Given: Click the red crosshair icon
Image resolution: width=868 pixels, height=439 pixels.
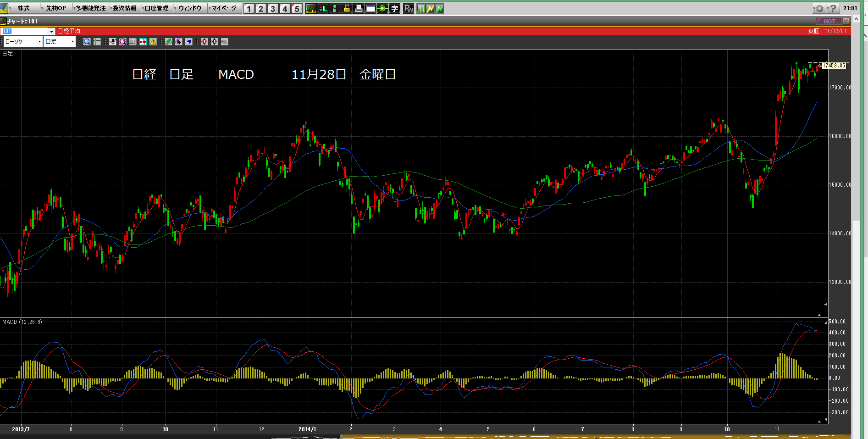Looking at the screenshot, I should [205, 42].
